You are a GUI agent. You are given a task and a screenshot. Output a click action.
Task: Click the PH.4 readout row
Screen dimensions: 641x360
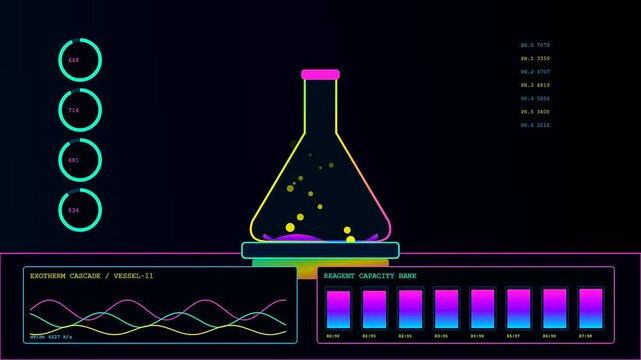pyautogui.click(x=535, y=98)
